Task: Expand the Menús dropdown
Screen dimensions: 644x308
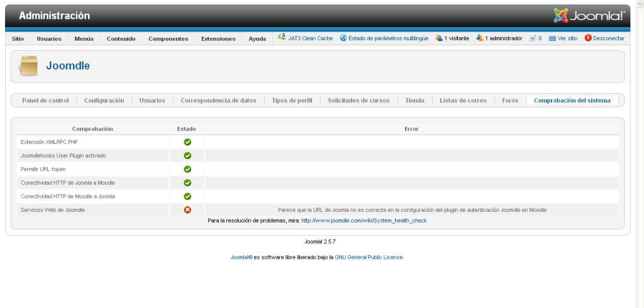Action: click(84, 39)
